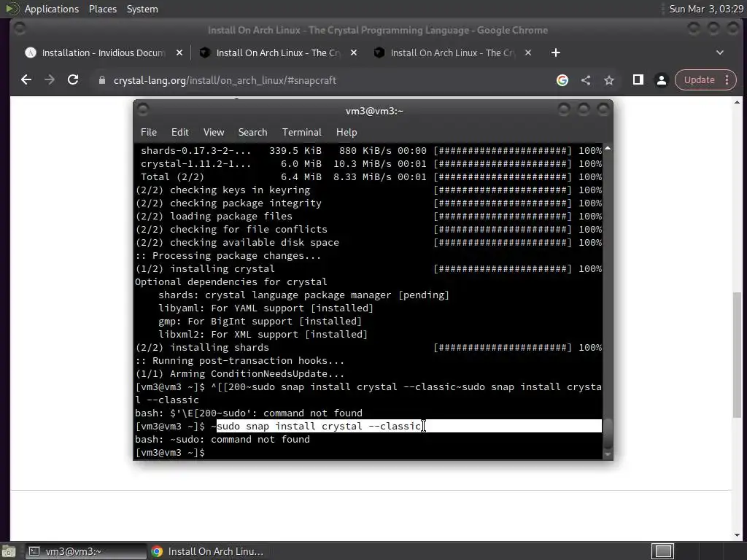
Task: Select the third Install On Arch Linux tab
Action: (452, 52)
